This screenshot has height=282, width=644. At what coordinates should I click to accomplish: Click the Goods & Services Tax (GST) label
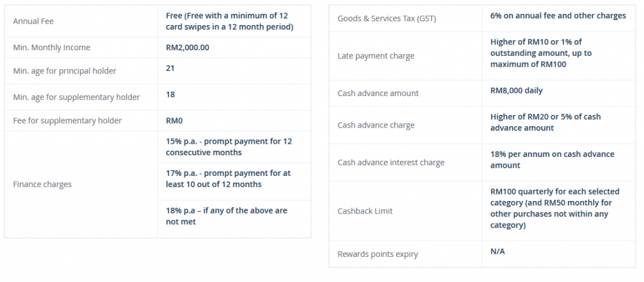[387, 18]
